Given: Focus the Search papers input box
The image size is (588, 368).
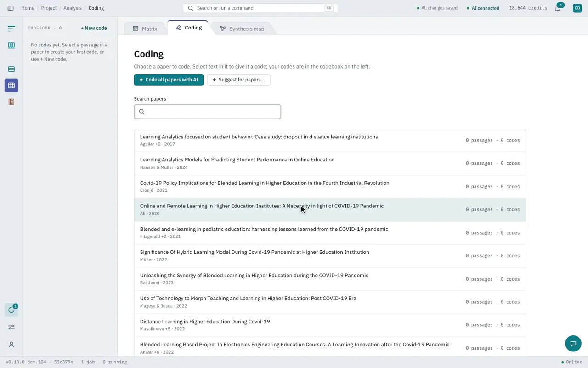Looking at the screenshot, I should point(207,112).
